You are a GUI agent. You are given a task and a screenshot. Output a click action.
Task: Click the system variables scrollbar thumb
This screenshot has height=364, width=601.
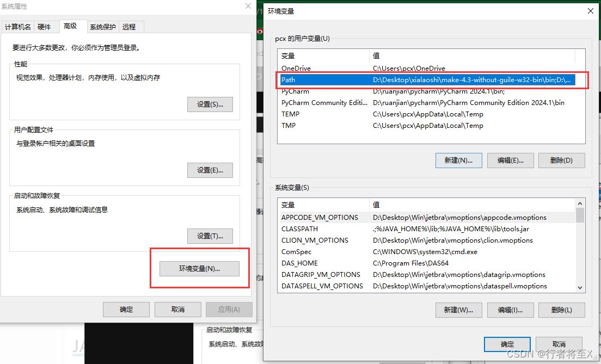580,215
